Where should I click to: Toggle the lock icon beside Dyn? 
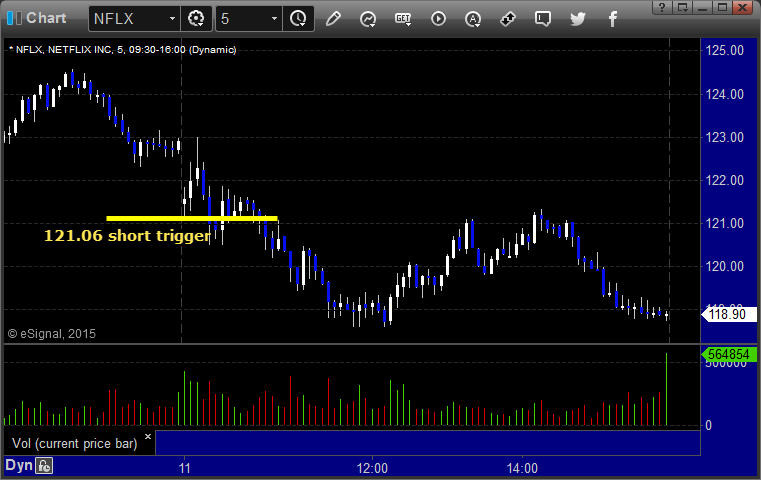(x=44, y=466)
